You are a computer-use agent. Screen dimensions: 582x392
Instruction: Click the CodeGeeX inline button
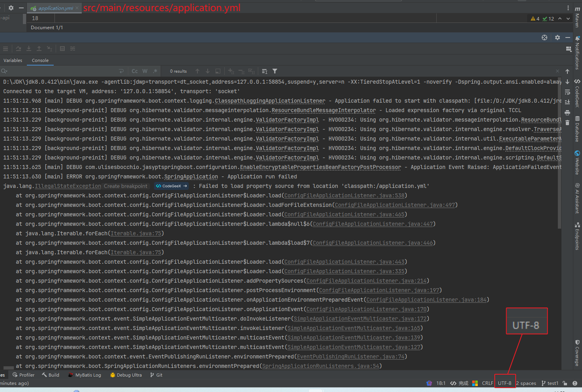[x=172, y=186]
